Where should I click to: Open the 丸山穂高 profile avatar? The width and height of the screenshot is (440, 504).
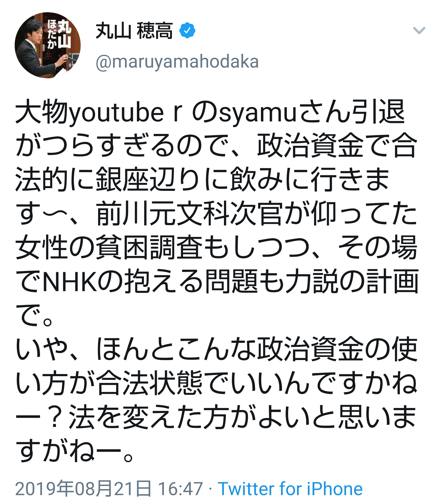click(x=48, y=45)
